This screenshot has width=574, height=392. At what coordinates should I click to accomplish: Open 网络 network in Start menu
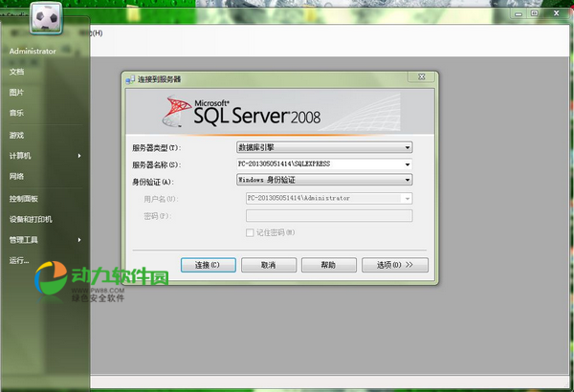[x=16, y=177]
